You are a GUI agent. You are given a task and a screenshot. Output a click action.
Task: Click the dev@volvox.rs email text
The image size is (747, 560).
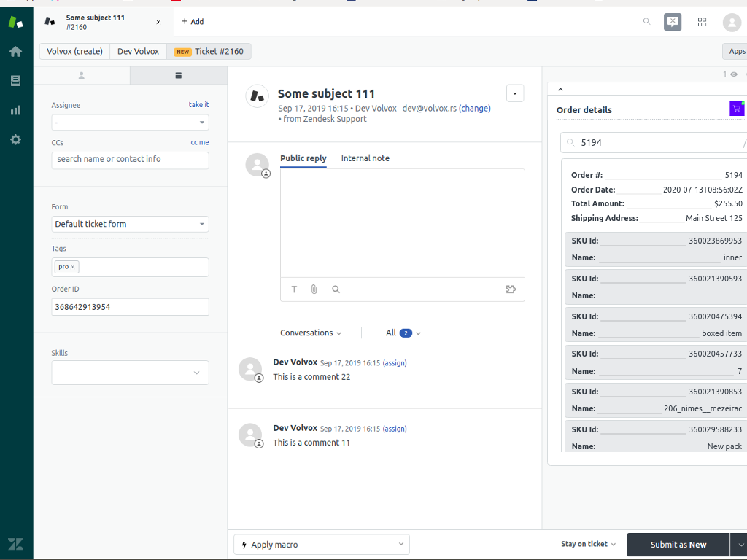coord(429,108)
